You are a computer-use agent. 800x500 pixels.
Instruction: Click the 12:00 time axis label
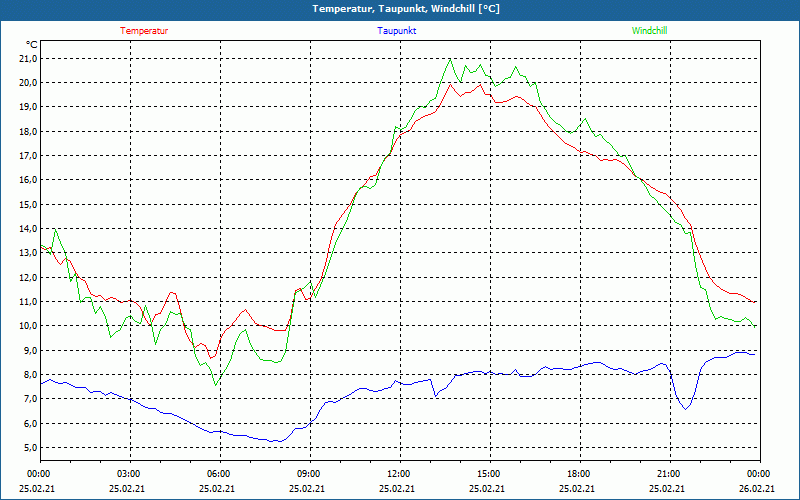coord(400,473)
